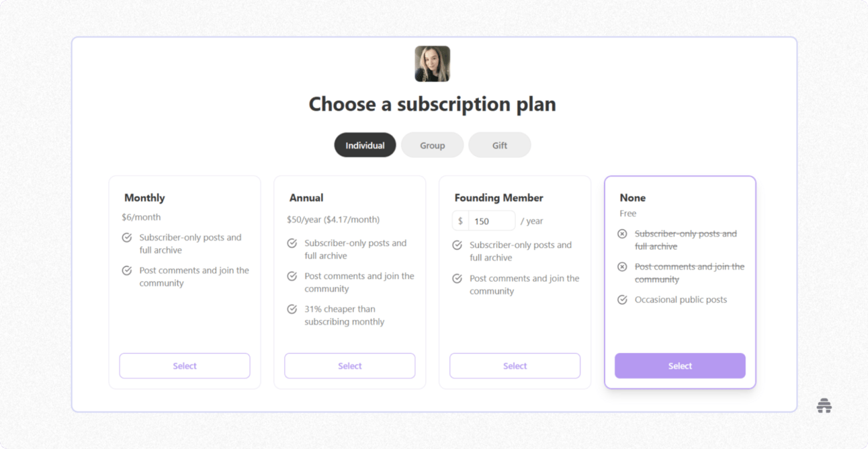Image resolution: width=868 pixels, height=449 pixels.
Task: Click the checkmark beside Annual's full archive feature
Action: click(x=292, y=243)
